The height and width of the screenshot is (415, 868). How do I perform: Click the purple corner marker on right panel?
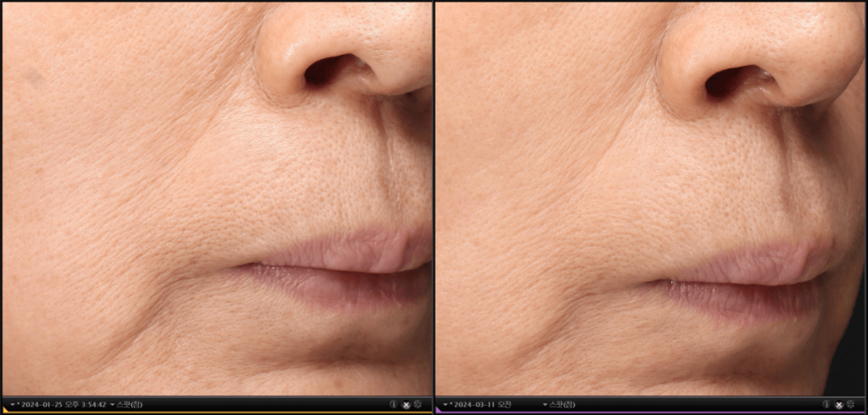pyautogui.click(x=438, y=411)
